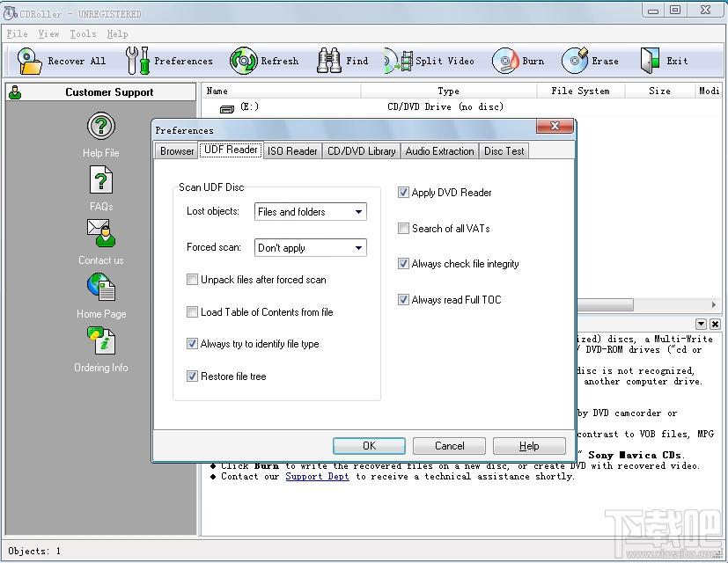The image size is (728, 563).
Task: Switch to the Audio Extraction tab
Action: [439, 151]
